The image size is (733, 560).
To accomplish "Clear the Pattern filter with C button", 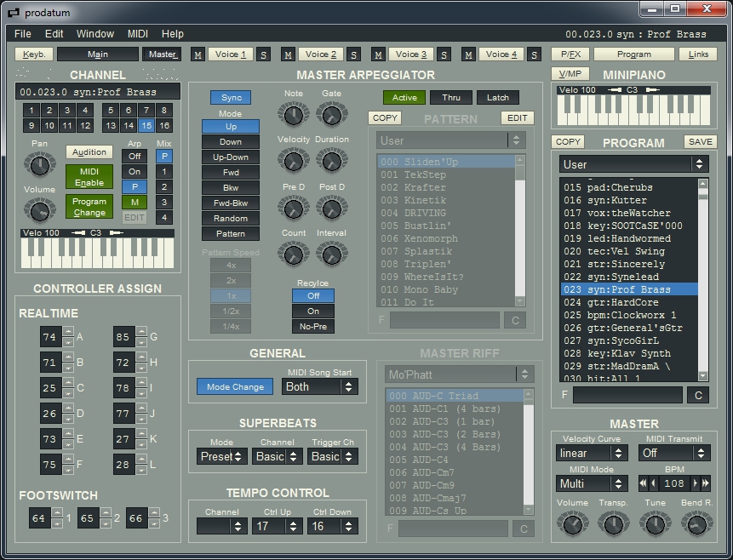I will tap(515, 320).
